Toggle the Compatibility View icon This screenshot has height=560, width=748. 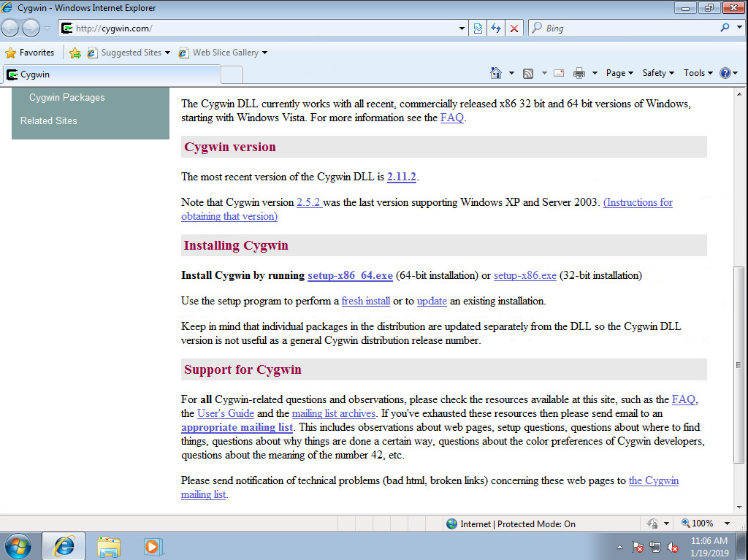pos(478,28)
